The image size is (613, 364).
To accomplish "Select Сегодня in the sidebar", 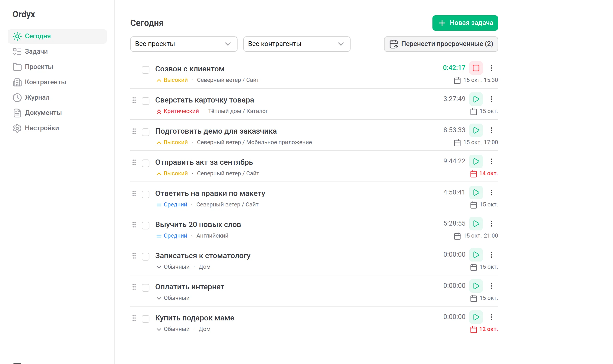I will click(x=57, y=36).
